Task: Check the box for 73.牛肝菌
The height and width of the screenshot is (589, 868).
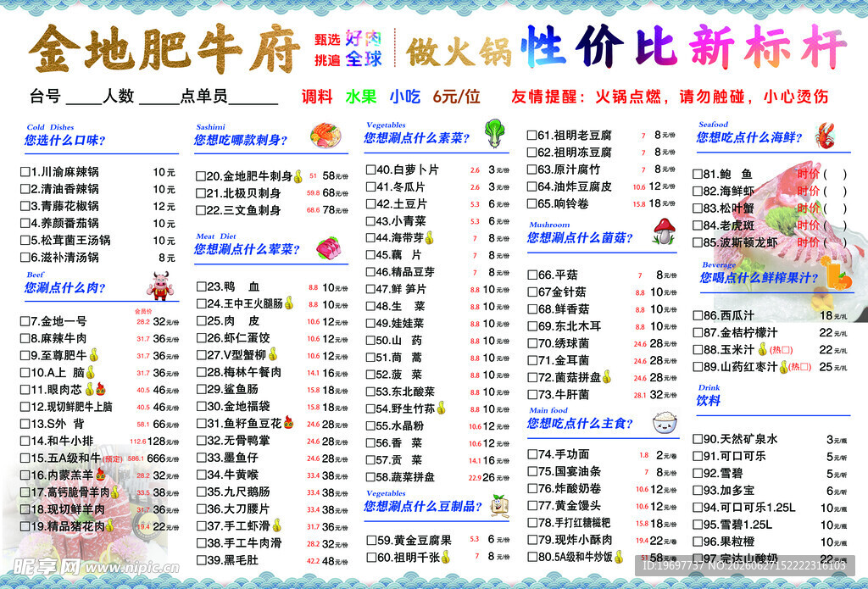Action: point(532,395)
